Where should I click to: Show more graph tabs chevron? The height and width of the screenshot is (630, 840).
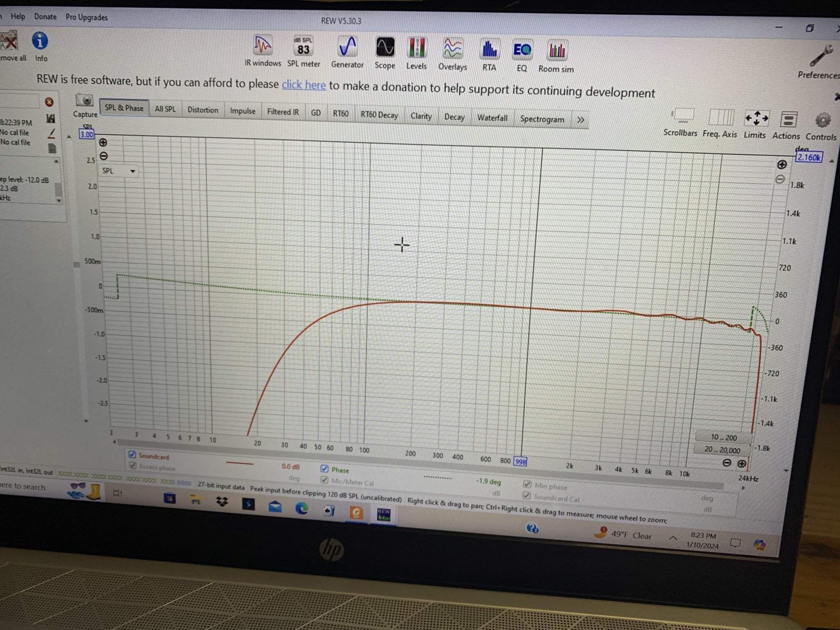tap(580, 120)
